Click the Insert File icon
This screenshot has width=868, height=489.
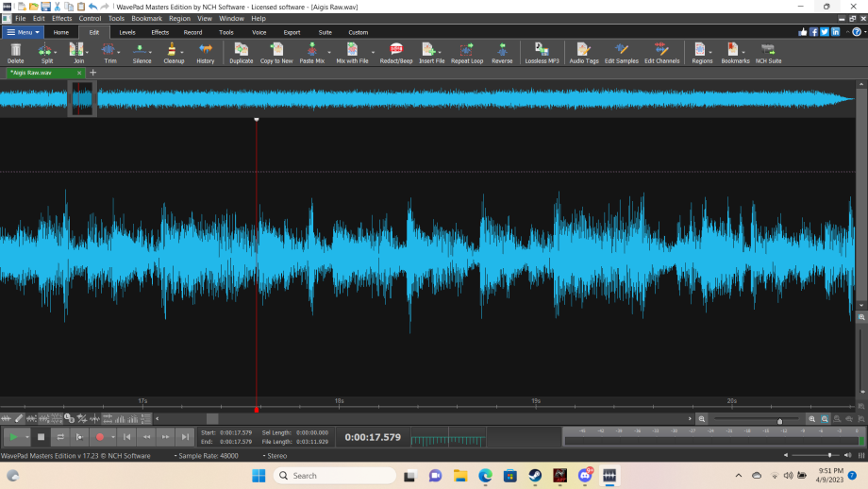[x=431, y=53]
